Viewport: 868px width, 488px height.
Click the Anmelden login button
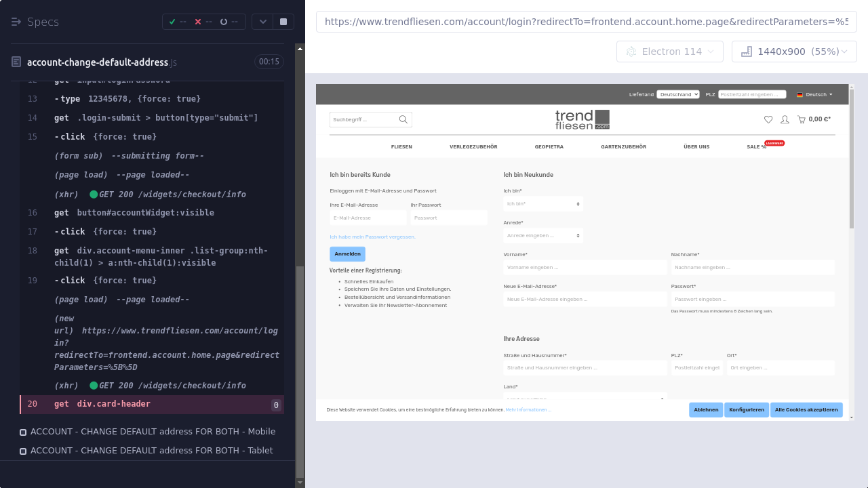click(x=347, y=254)
